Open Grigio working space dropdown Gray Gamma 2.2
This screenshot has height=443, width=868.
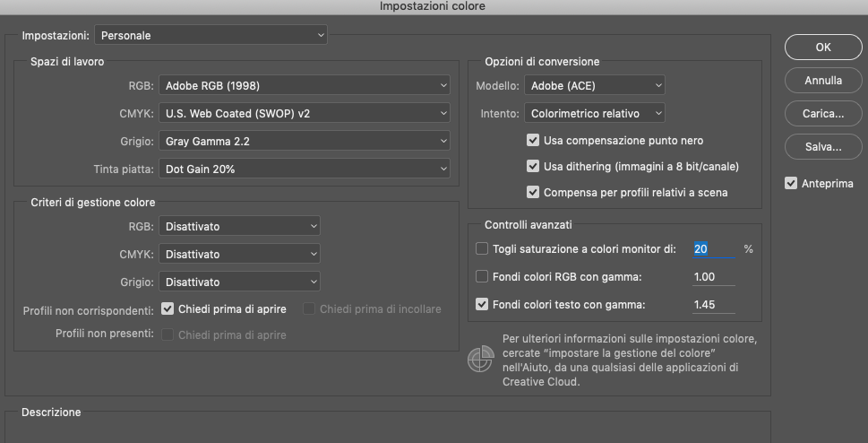pyautogui.click(x=304, y=141)
